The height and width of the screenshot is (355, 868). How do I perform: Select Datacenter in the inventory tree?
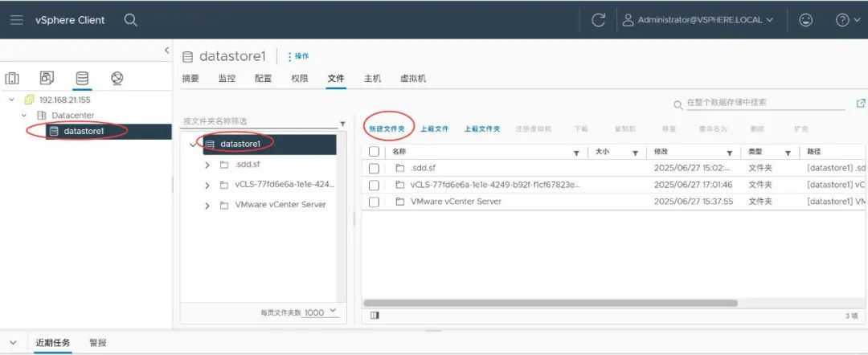tap(73, 115)
